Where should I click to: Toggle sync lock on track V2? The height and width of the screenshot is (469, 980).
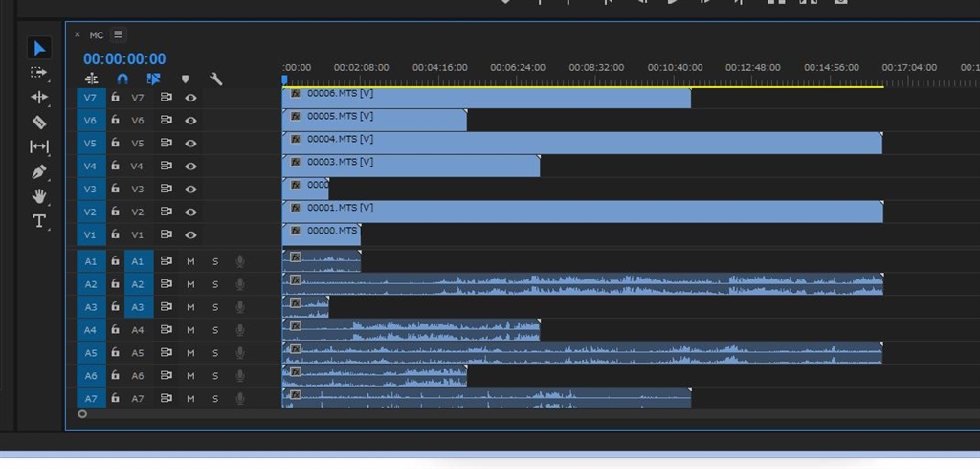point(166,212)
